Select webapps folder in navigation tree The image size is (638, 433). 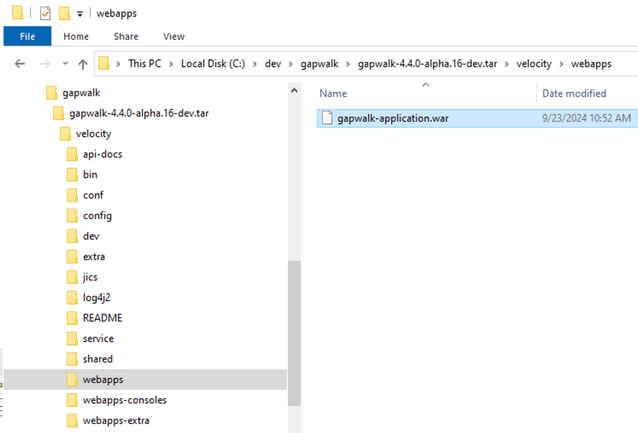click(103, 380)
